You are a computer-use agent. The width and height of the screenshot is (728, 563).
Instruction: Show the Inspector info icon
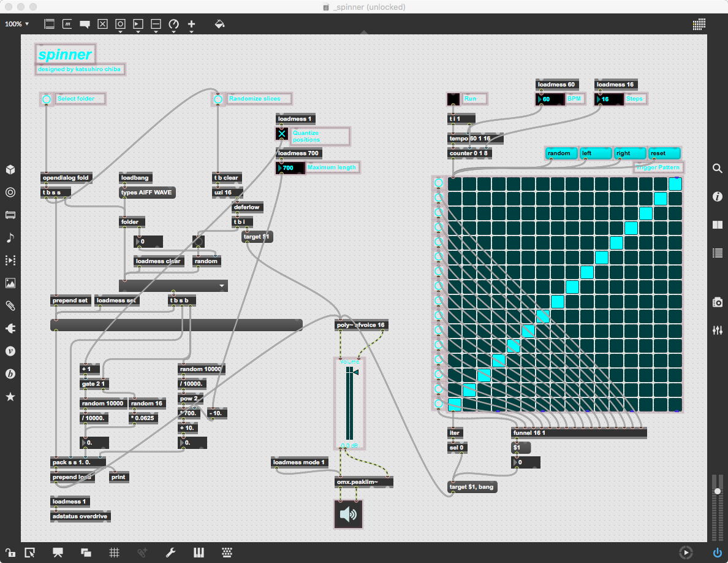pos(717,197)
